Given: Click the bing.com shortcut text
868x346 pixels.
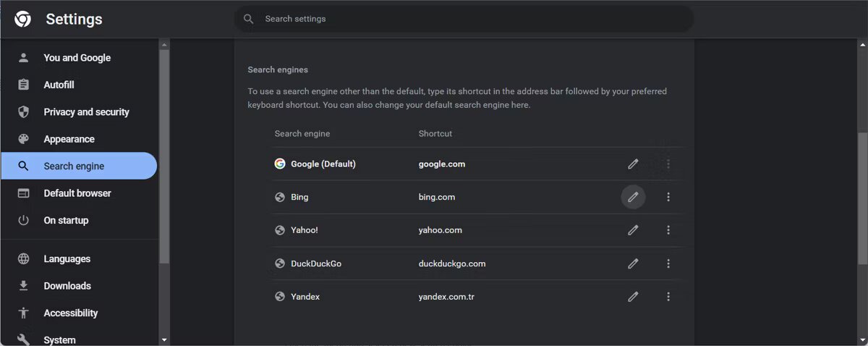Looking at the screenshot, I should coord(437,197).
